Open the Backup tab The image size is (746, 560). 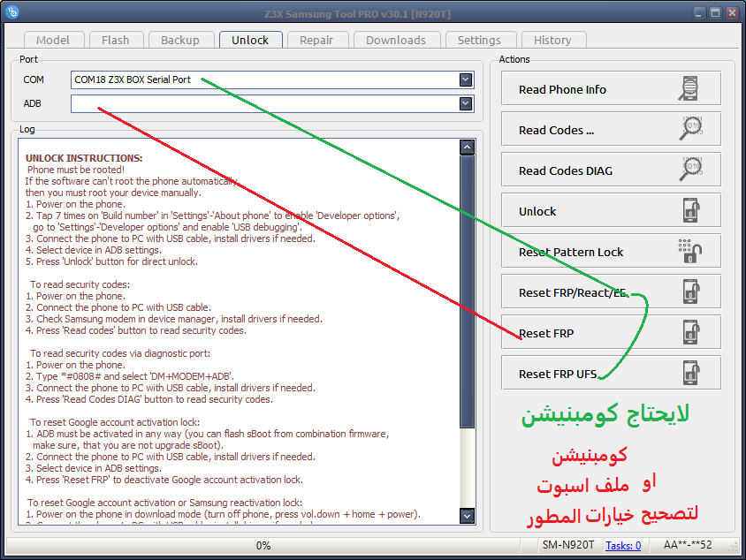coord(179,40)
